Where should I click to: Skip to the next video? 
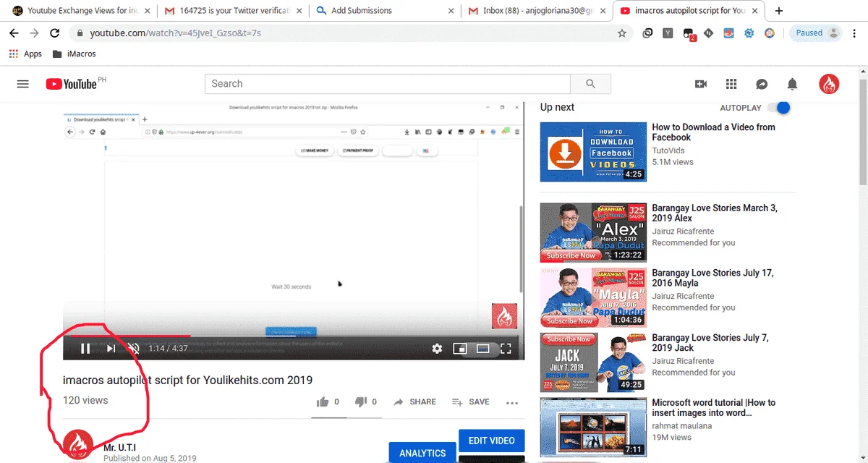(x=111, y=349)
